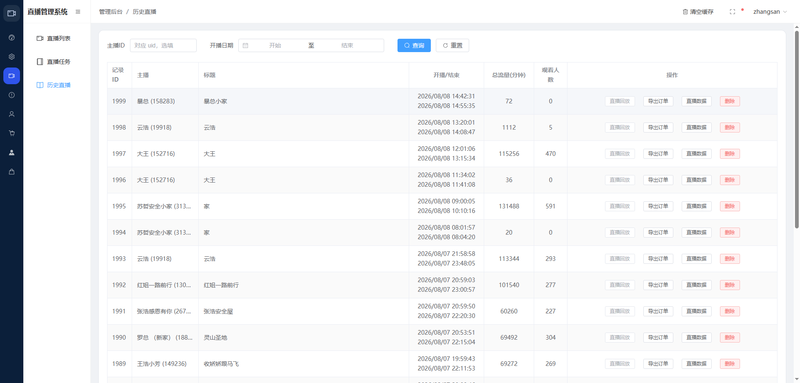Click the live camera logo icon at top left
800x383 pixels.
[11, 13]
